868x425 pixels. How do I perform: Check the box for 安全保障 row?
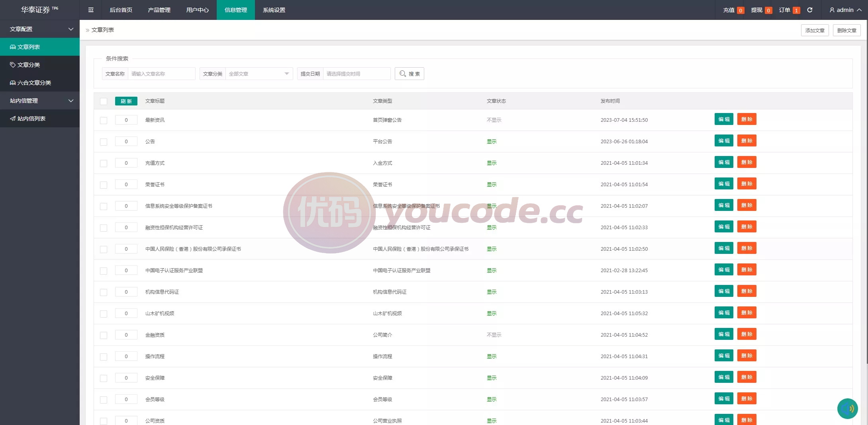104,378
